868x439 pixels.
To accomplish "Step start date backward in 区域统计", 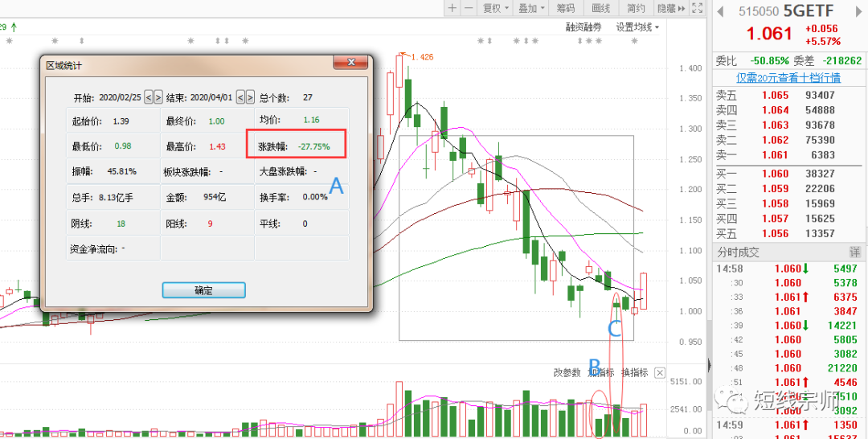I will point(149,97).
